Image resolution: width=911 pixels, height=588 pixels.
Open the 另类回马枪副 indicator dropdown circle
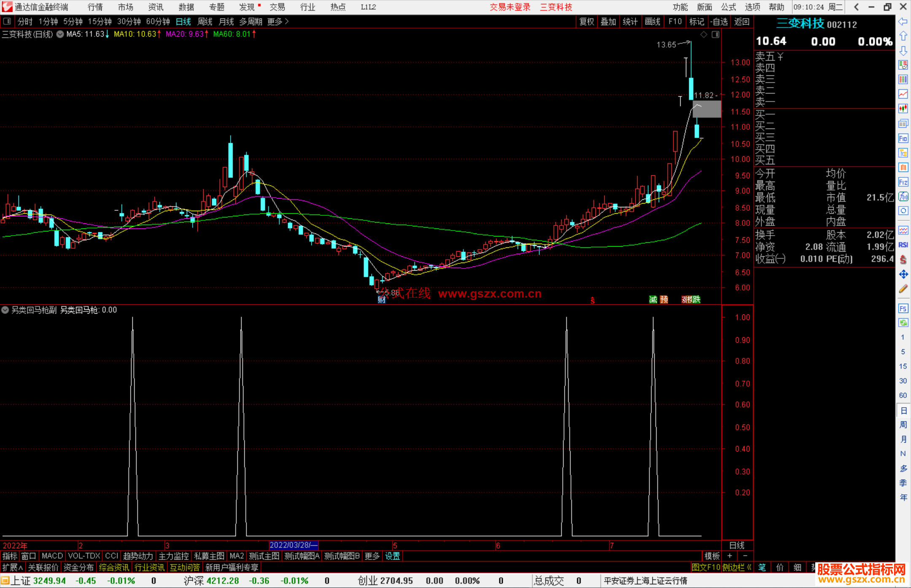tap(5, 310)
